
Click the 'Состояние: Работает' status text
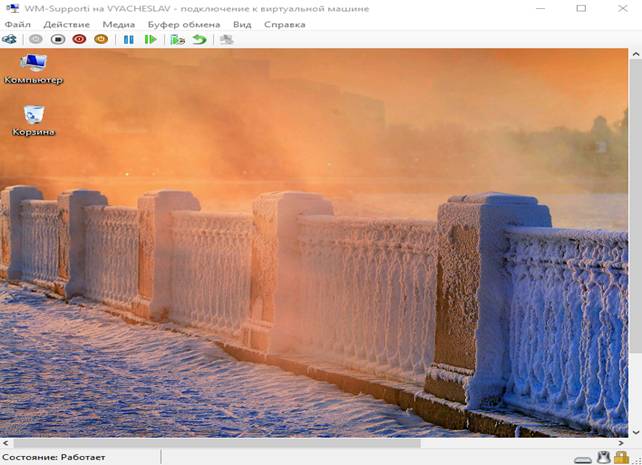(54, 457)
